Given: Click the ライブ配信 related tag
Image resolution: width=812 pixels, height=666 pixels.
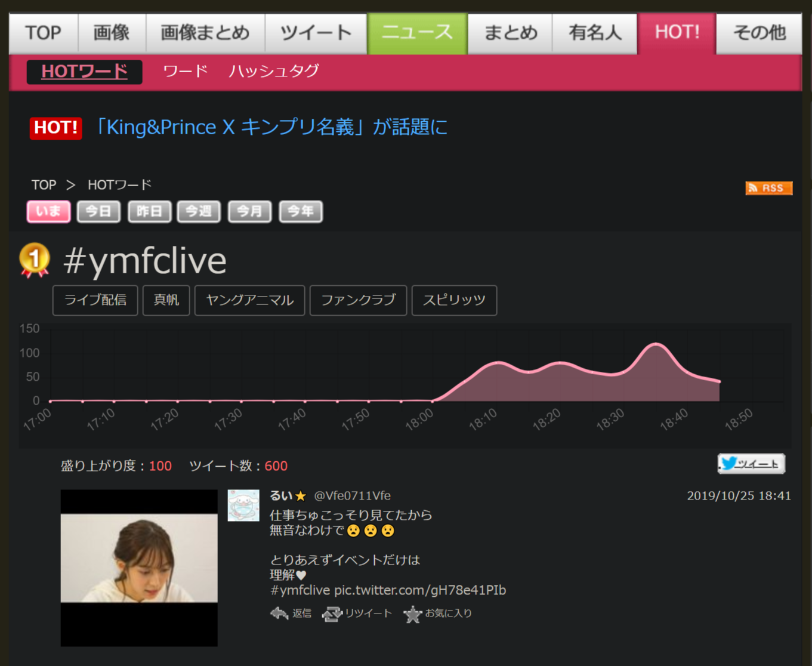Looking at the screenshot, I should click(95, 300).
